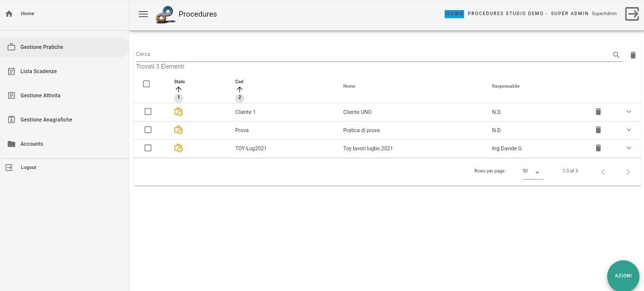The width and height of the screenshot is (644, 291).
Task: Click N.D. in the Cliente UNO row
Action: click(497, 112)
